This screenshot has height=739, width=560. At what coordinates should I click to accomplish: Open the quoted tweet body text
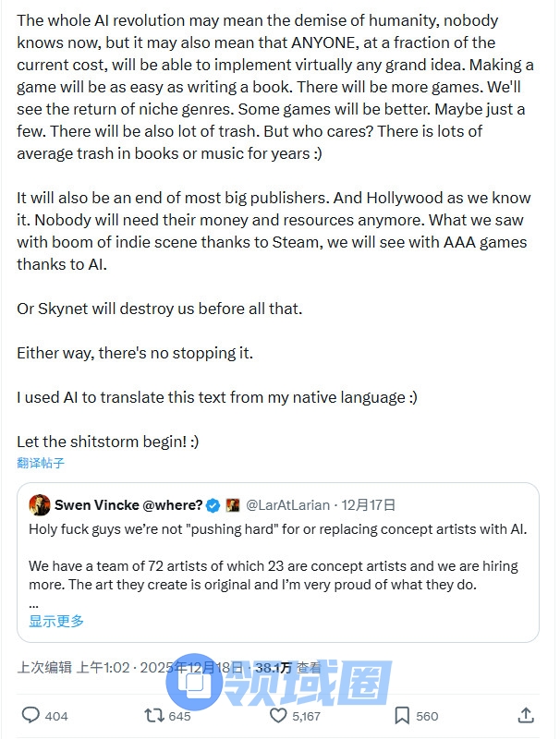tap(277, 565)
